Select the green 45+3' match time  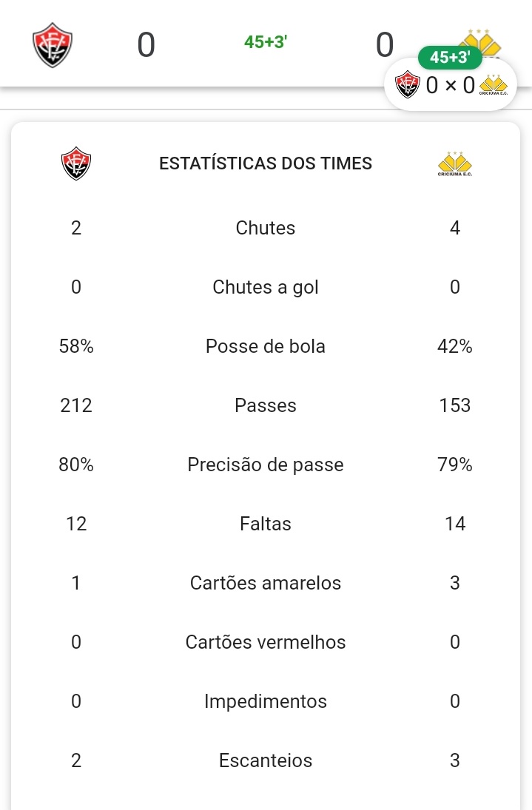[266, 42]
